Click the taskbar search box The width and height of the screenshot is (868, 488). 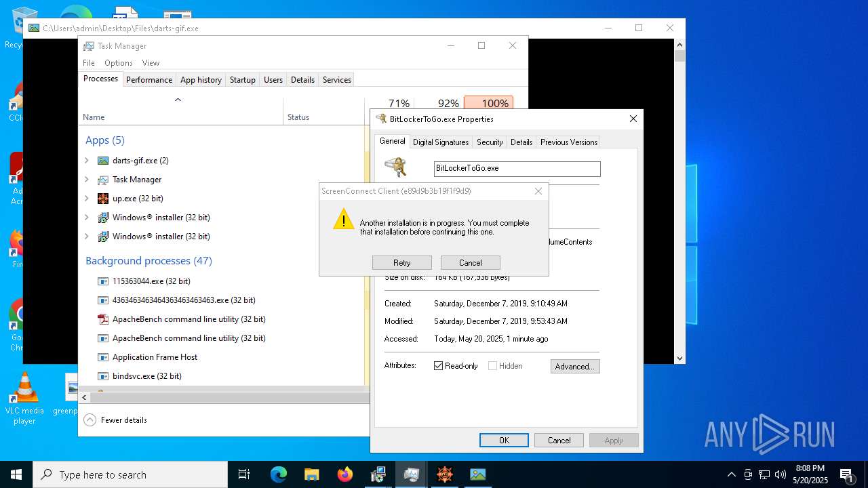click(130, 474)
